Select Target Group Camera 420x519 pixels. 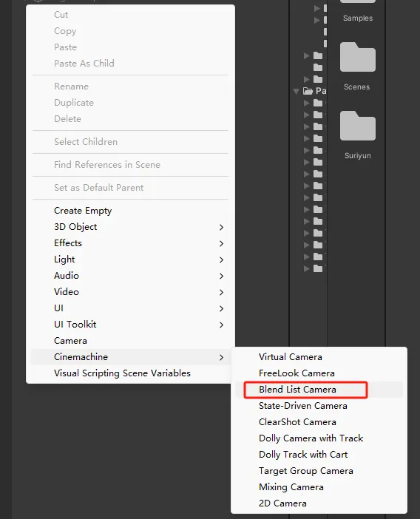[319, 471]
